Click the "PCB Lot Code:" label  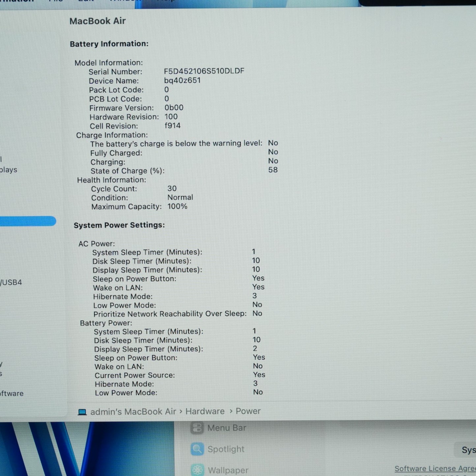[116, 99]
